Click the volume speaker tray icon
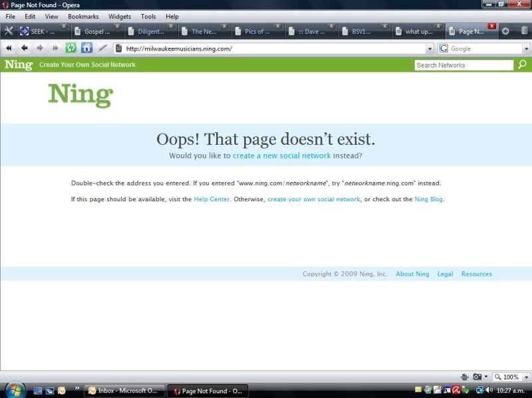The height and width of the screenshot is (398, 532). click(x=489, y=390)
